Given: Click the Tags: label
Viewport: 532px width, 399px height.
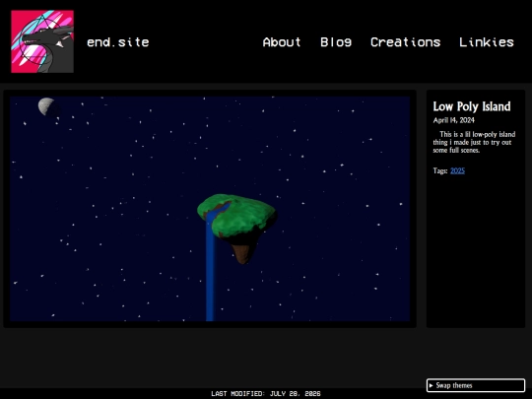Looking at the screenshot, I should (x=440, y=170).
